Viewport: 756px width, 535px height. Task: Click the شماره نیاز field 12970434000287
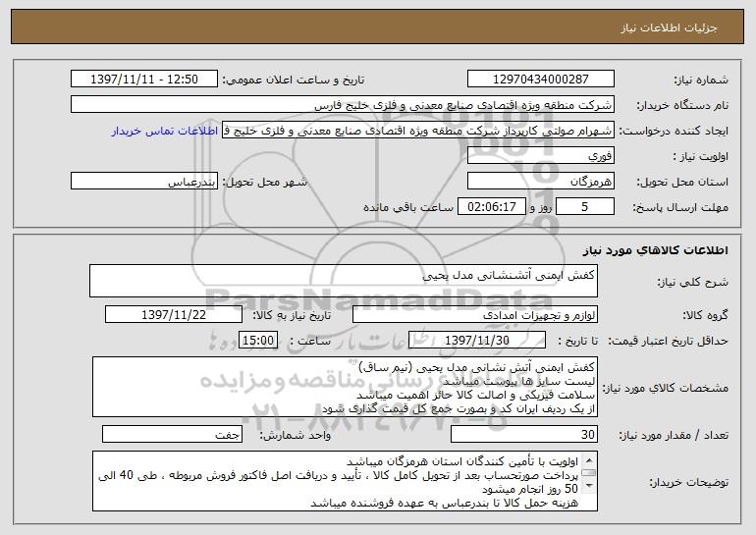(x=540, y=79)
